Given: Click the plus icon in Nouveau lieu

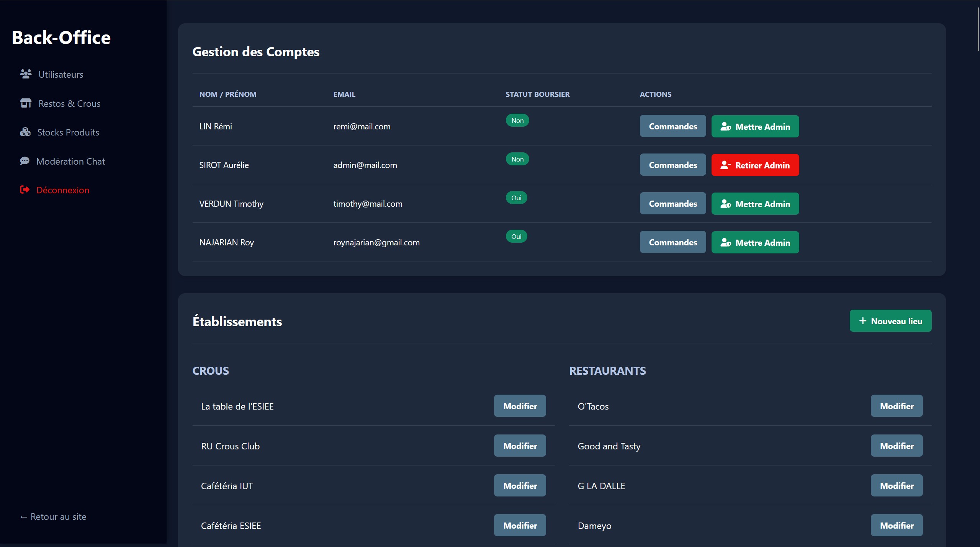Looking at the screenshot, I should tap(863, 321).
